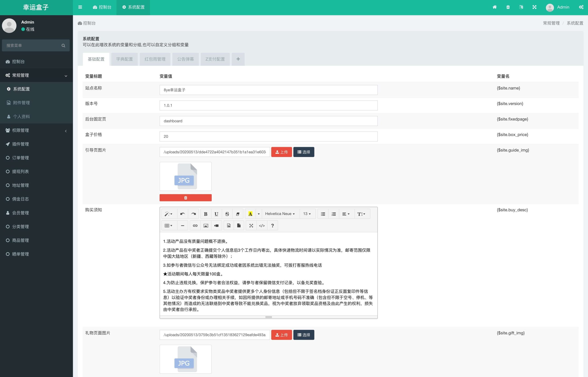The image size is (588, 377).
Task: Undo last edit in the editor
Action: point(182,214)
